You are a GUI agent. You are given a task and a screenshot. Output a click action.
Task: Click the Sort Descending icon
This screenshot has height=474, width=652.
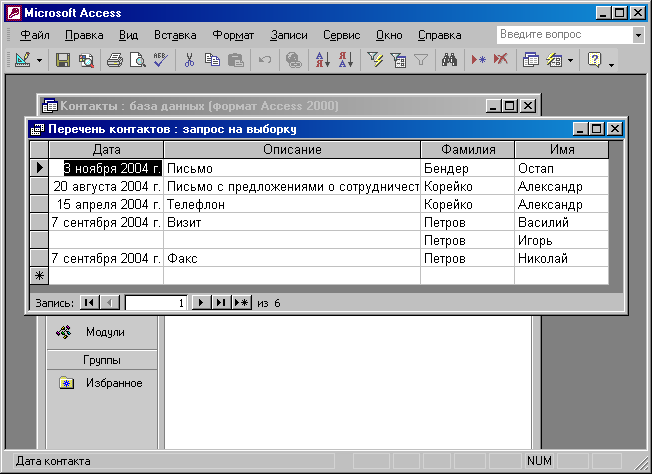coord(346,60)
